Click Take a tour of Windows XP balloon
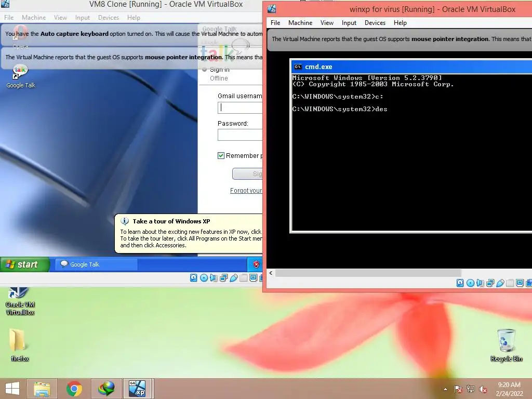This screenshot has height=399, width=532. 189,233
